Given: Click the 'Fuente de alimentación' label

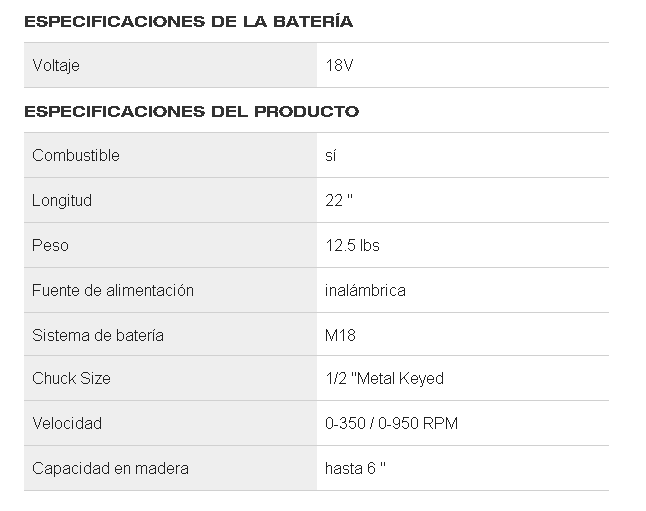Looking at the screenshot, I should [x=113, y=290].
